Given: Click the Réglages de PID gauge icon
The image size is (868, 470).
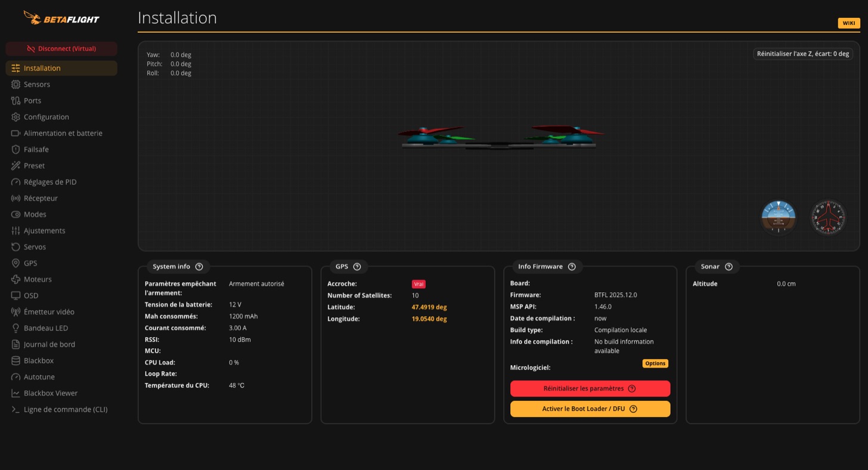Looking at the screenshot, I should pyautogui.click(x=15, y=182).
